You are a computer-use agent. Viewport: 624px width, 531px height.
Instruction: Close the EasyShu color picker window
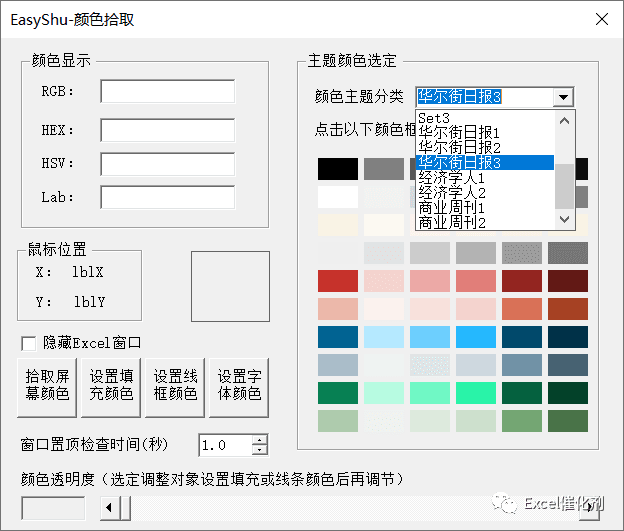(x=602, y=19)
